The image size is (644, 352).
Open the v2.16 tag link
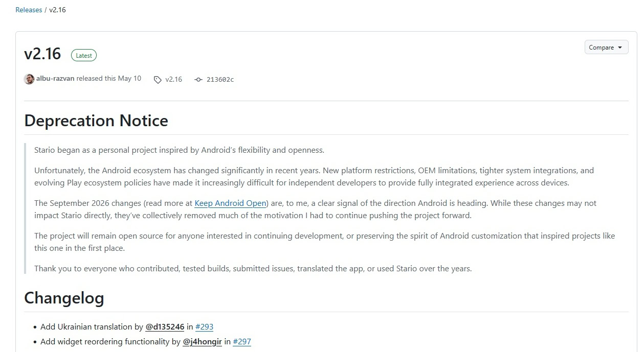pos(173,79)
